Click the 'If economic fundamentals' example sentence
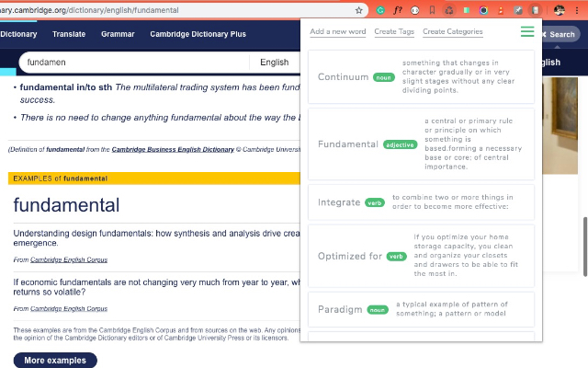The image size is (588, 368). [156, 287]
